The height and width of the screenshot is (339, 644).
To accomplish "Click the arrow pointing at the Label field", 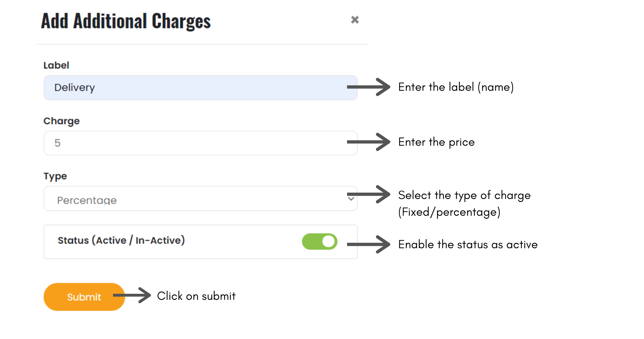I will pos(368,87).
